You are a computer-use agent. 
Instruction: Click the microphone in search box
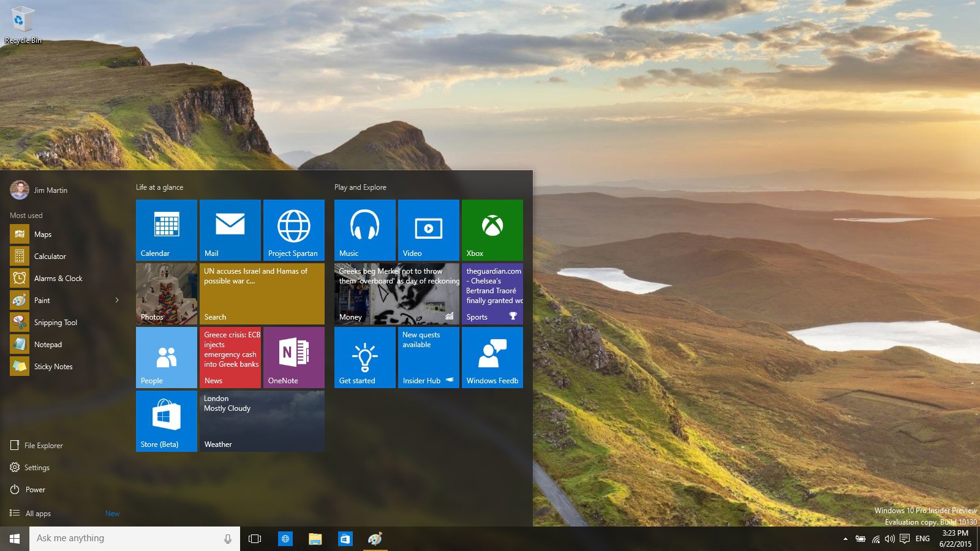click(x=228, y=539)
